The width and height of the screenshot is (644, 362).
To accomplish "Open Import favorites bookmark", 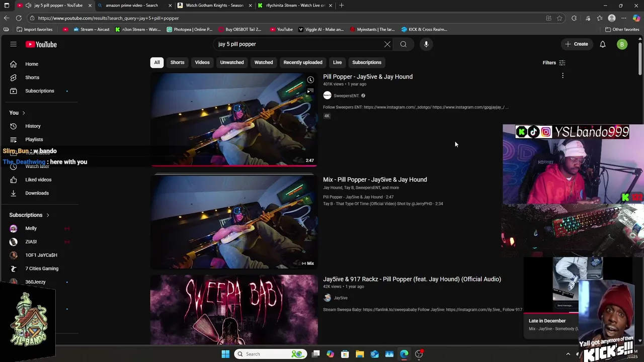I will click(x=34, y=29).
